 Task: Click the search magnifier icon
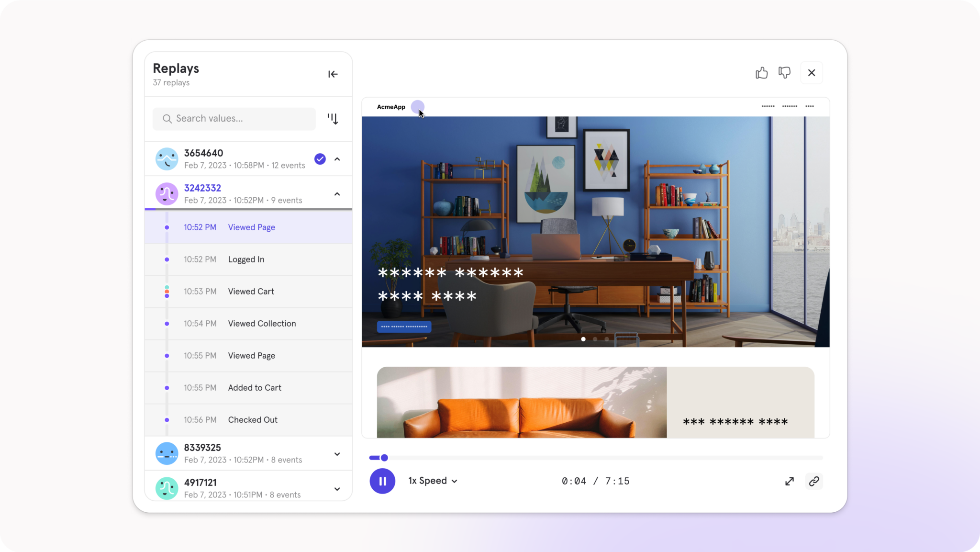[167, 119]
